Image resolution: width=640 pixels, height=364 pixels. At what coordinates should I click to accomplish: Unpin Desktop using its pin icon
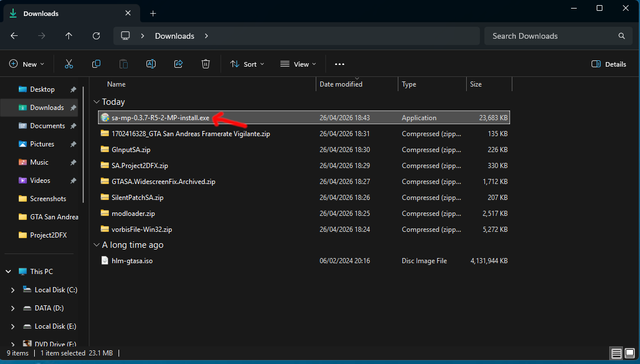point(73,89)
